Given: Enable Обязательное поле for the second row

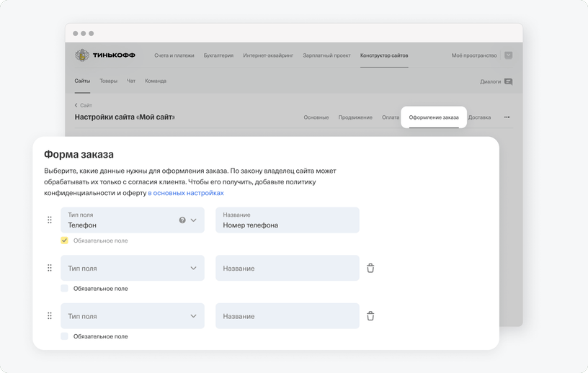Looking at the screenshot, I should 65,288.
